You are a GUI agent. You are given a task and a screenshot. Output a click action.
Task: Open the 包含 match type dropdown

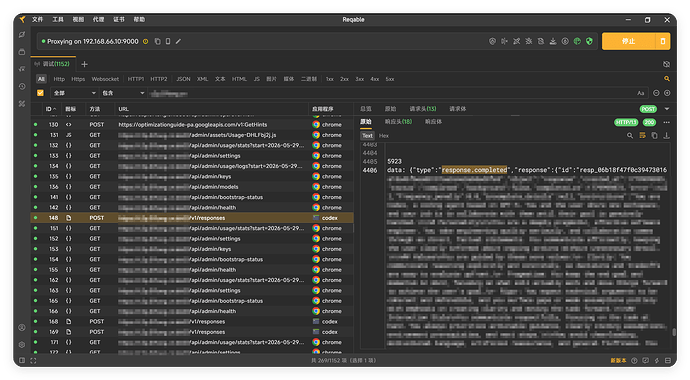point(122,93)
